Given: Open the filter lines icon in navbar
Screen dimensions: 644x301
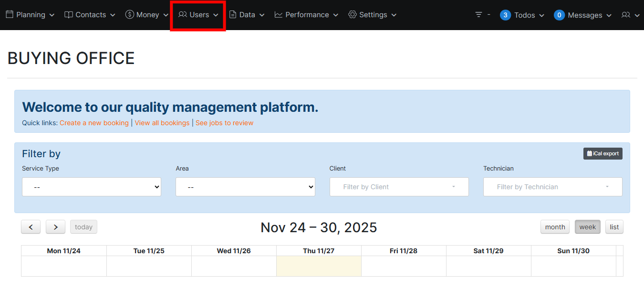Looking at the screenshot, I should (479, 15).
